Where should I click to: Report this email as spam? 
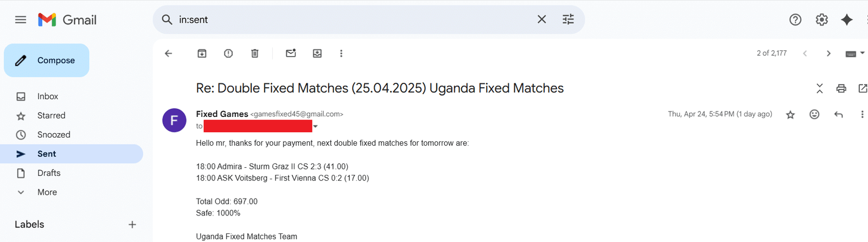pyautogui.click(x=228, y=53)
